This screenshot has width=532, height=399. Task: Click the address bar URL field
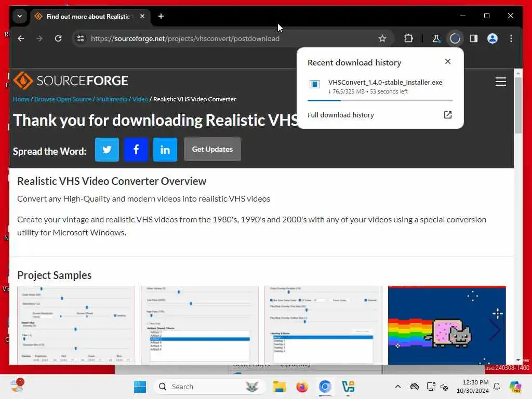click(232, 38)
